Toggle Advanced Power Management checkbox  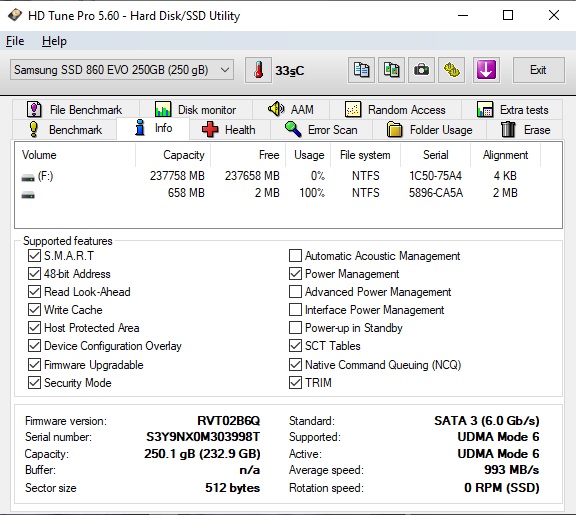[x=295, y=291]
